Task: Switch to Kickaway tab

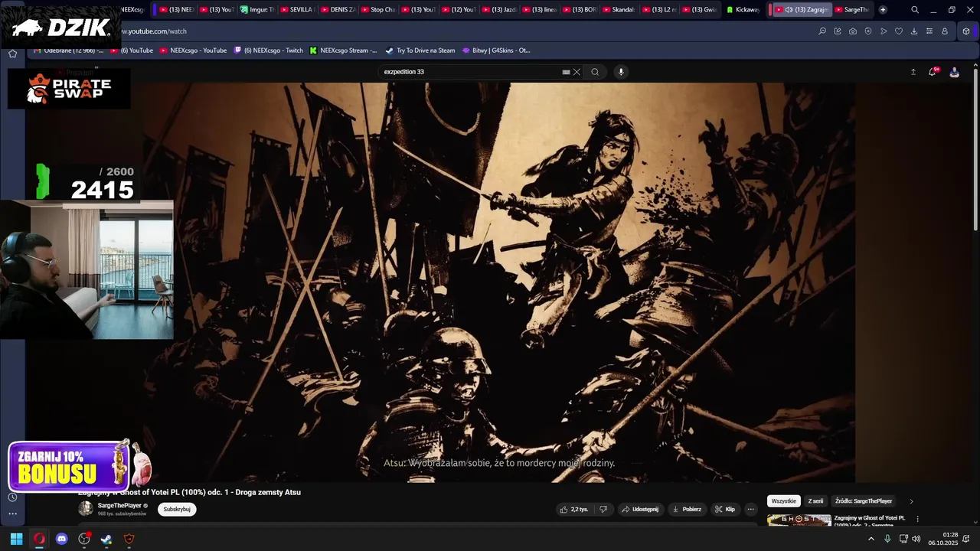Action: [741, 10]
